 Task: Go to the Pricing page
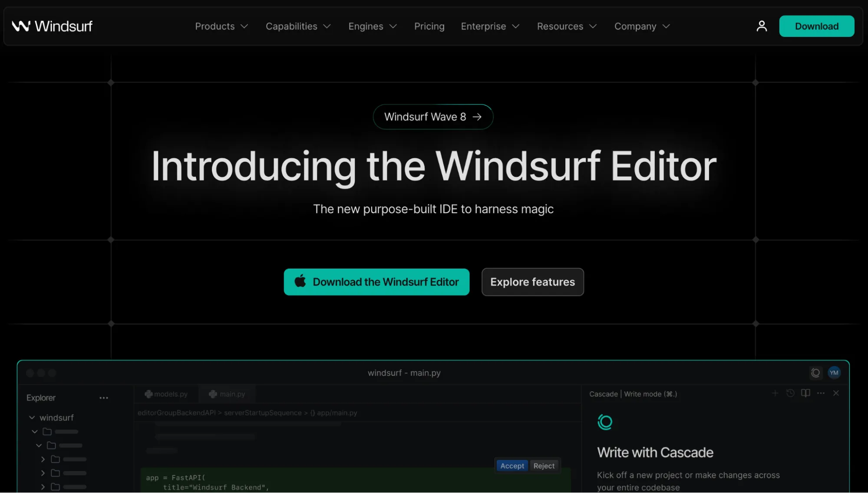click(429, 26)
